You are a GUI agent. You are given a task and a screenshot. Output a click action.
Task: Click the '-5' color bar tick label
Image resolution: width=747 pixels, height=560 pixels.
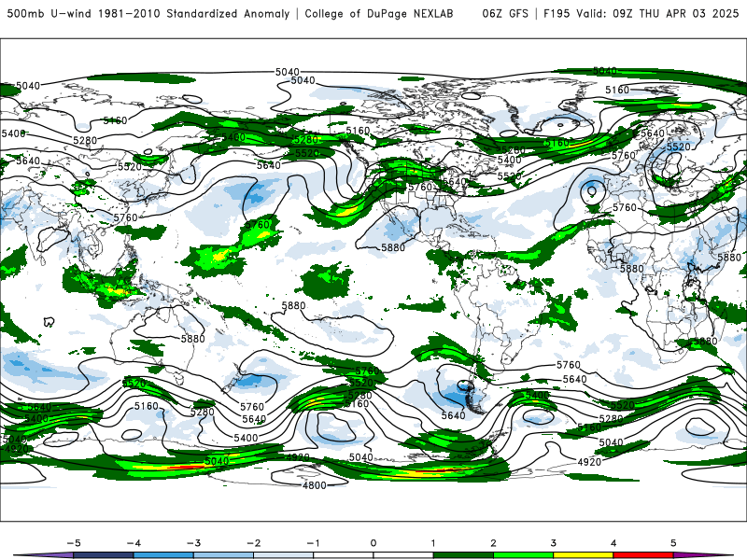tap(74, 543)
